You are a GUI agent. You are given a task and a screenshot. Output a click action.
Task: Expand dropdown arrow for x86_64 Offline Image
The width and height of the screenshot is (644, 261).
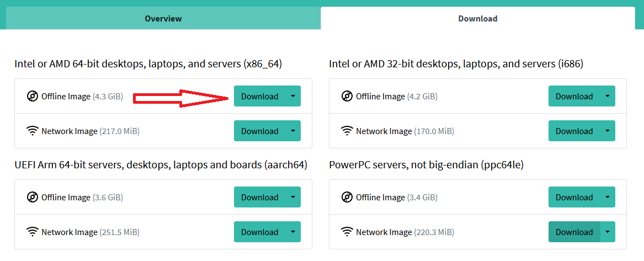(x=293, y=97)
